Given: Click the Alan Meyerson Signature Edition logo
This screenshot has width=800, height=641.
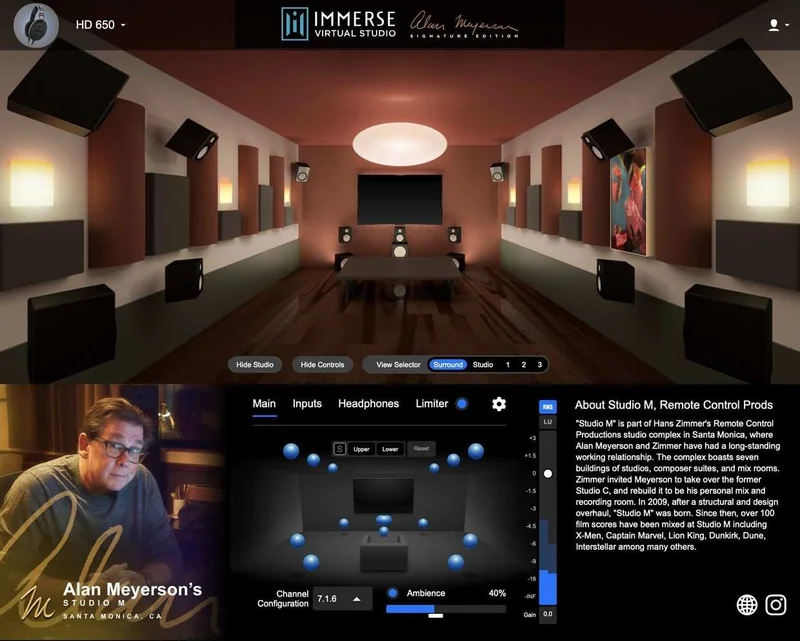Looking at the screenshot, I should (464, 26).
